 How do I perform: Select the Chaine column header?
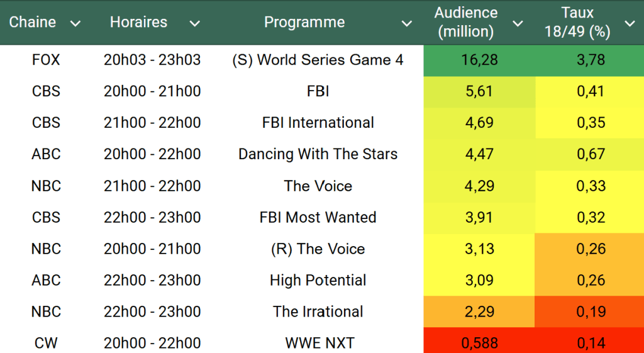pos(33,22)
